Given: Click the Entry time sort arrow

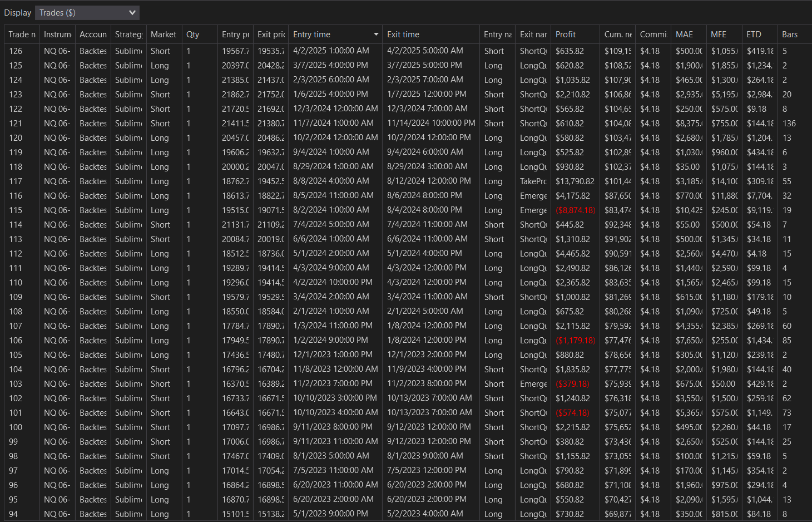Looking at the screenshot, I should click(376, 35).
